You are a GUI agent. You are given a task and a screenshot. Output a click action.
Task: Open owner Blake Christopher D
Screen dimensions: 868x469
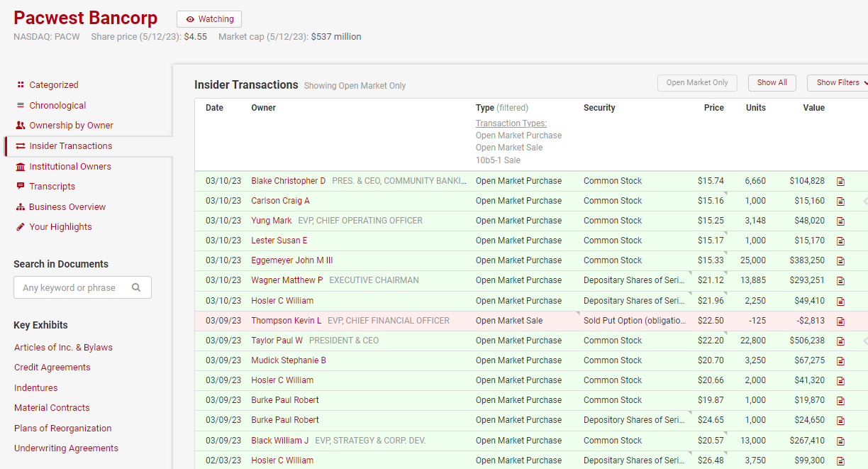[289, 181]
